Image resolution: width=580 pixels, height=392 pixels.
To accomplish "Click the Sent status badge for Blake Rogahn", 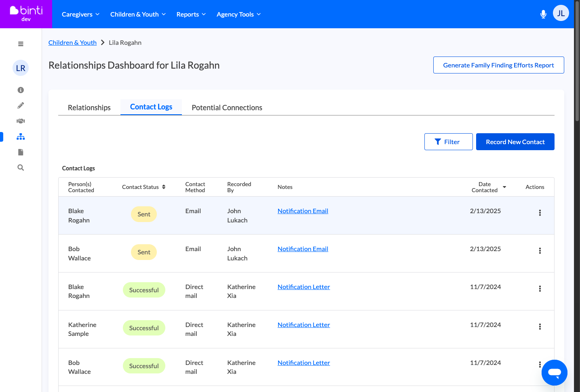I will (x=144, y=214).
